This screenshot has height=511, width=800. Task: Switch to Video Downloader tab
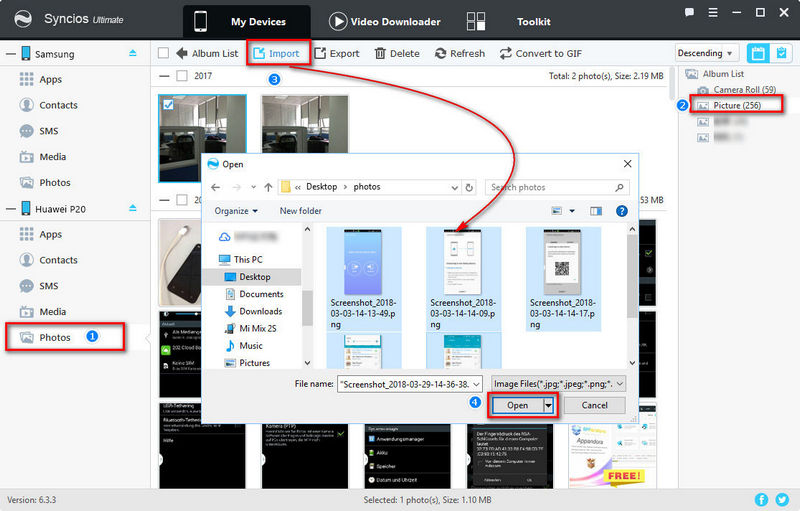click(x=385, y=22)
